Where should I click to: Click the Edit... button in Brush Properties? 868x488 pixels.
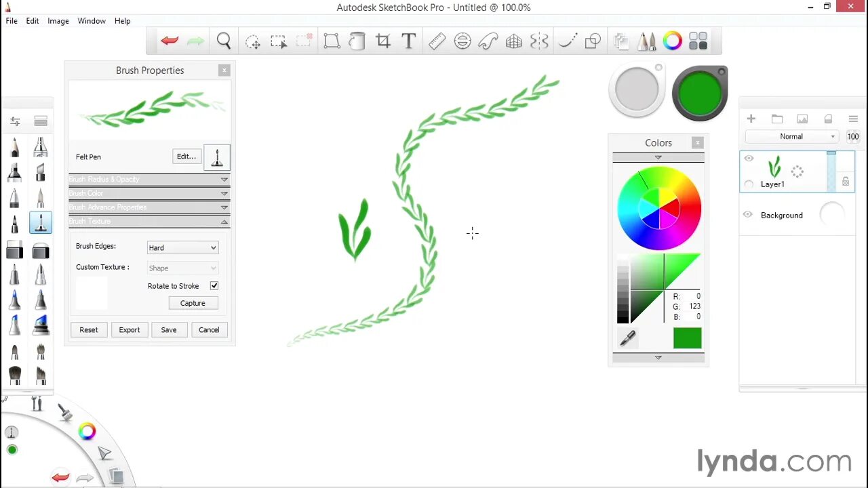tap(186, 157)
